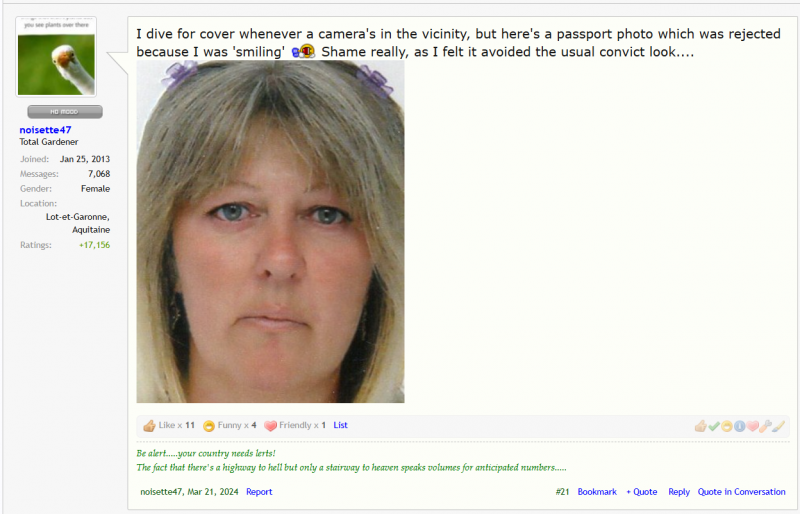Image resolution: width=800 pixels, height=514 pixels.
Task: Rate the post with the pink heart Friendly icon
Action: pyautogui.click(x=752, y=426)
